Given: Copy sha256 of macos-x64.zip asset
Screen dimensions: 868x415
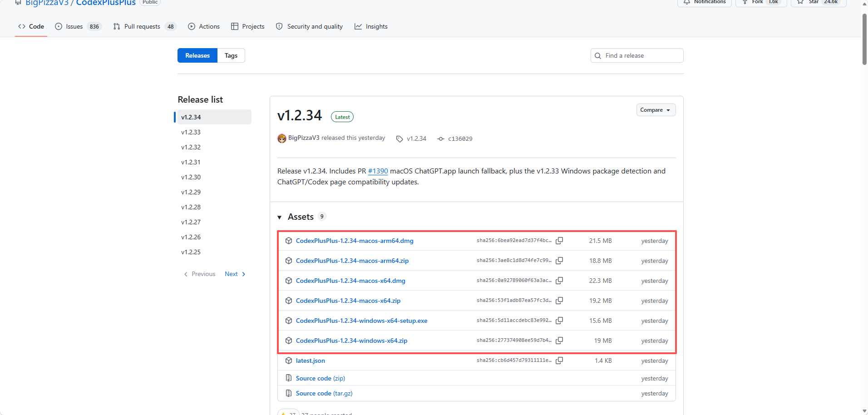Looking at the screenshot, I should [559, 301].
